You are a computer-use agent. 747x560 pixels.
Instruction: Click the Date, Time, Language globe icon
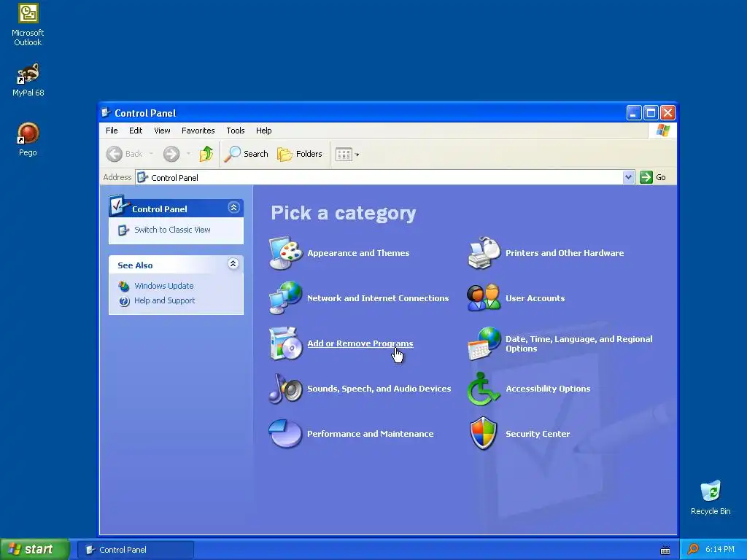[x=484, y=343]
